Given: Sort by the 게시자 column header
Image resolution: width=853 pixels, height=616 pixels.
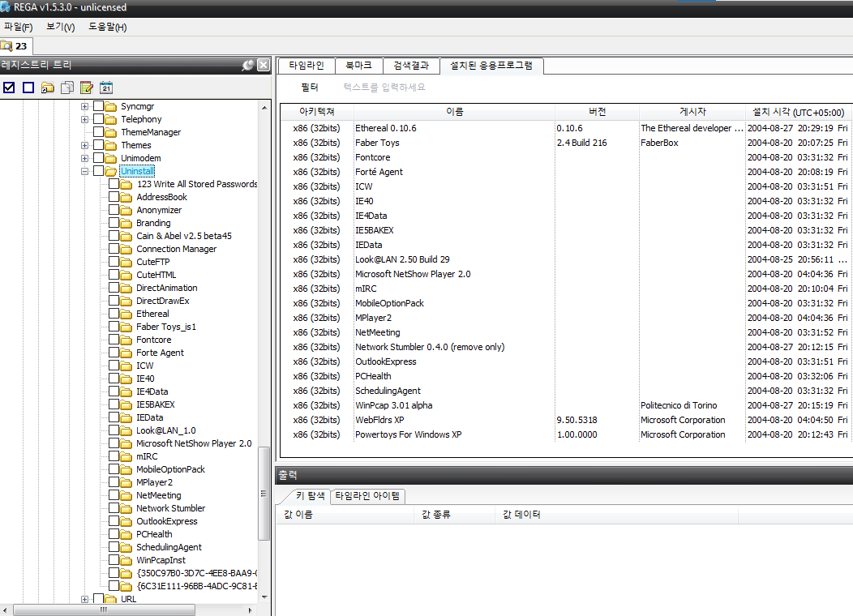Looking at the screenshot, I should pyautogui.click(x=692, y=112).
